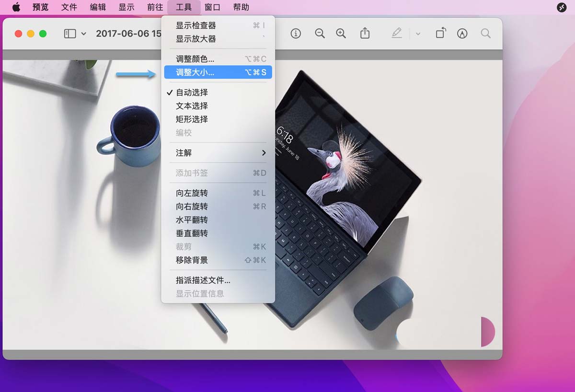Show the Markup toolbar pencil icon
Image resolution: width=575 pixels, height=392 pixels.
(396, 34)
